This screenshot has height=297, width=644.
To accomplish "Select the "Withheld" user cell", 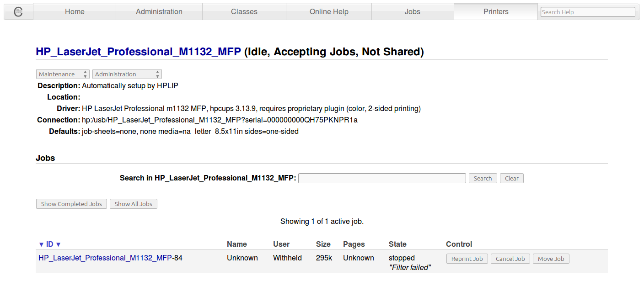I will (287, 258).
